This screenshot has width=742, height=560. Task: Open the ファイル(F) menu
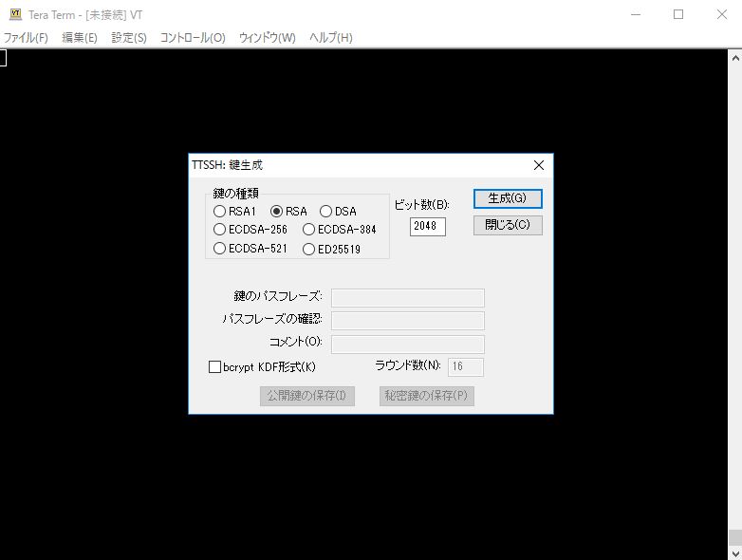26,37
